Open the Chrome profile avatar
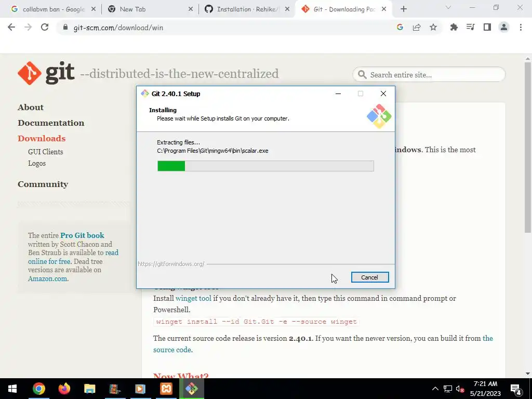 pyautogui.click(x=504, y=27)
